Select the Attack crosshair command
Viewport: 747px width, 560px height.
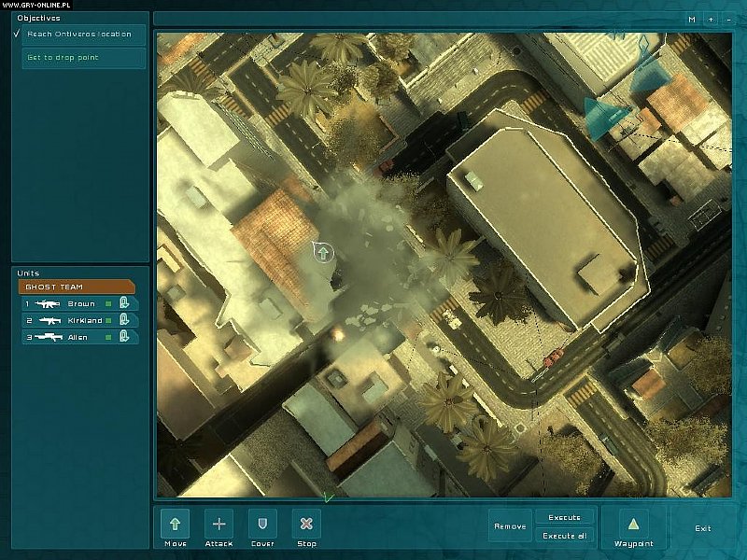[219, 524]
